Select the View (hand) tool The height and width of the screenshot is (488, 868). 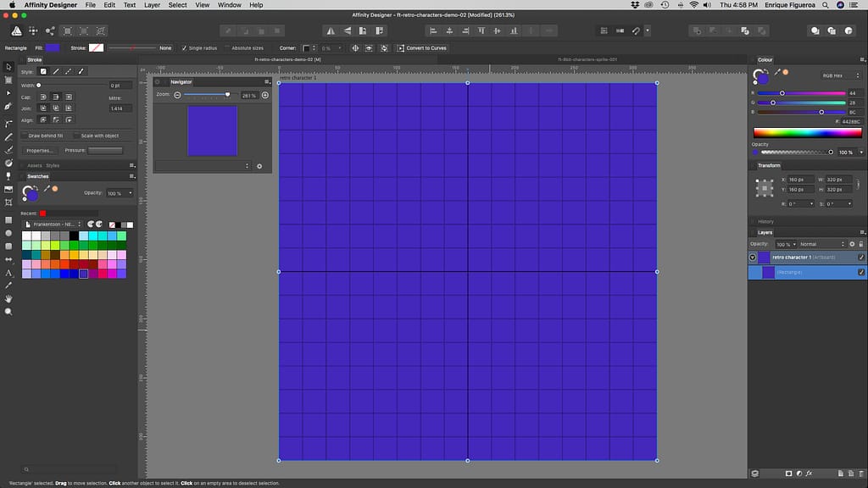pyautogui.click(x=8, y=299)
